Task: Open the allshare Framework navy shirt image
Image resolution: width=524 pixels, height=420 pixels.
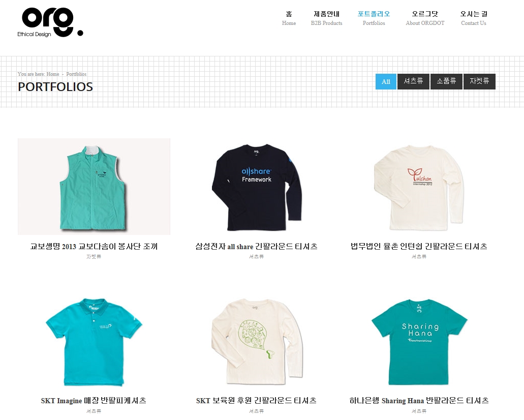Action: pyautogui.click(x=257, y=187)
